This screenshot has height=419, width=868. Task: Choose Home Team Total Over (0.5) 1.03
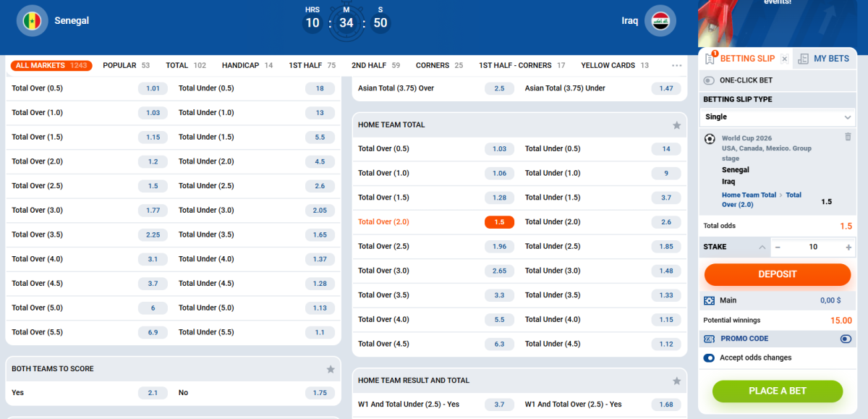[499, 149]
